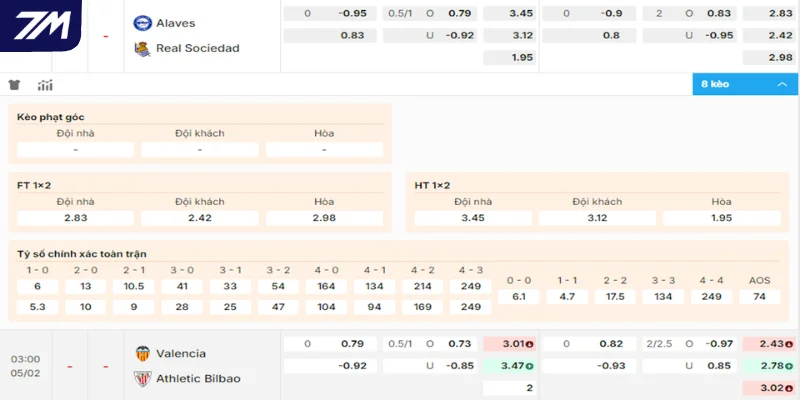Click Đội nhà corner bet empty cell

[x=76, y=150]
